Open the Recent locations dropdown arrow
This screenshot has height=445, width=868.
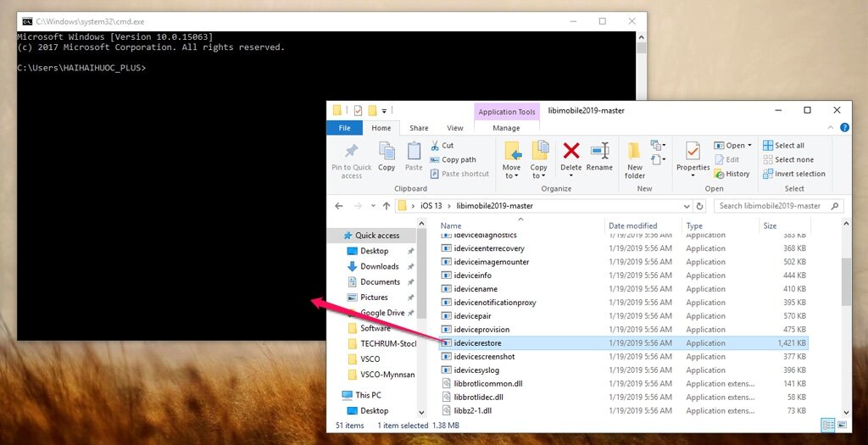pyautogui.click(x=373, y=206)
